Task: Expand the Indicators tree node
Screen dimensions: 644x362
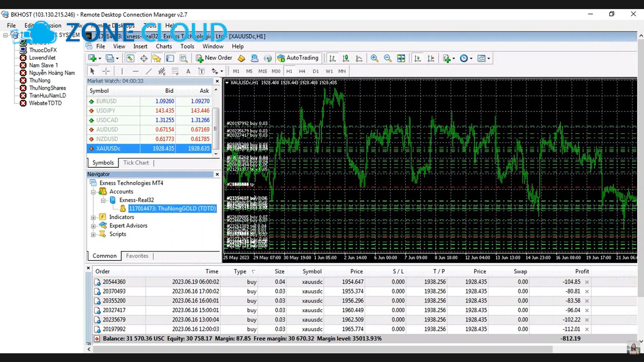Action: 93,217
